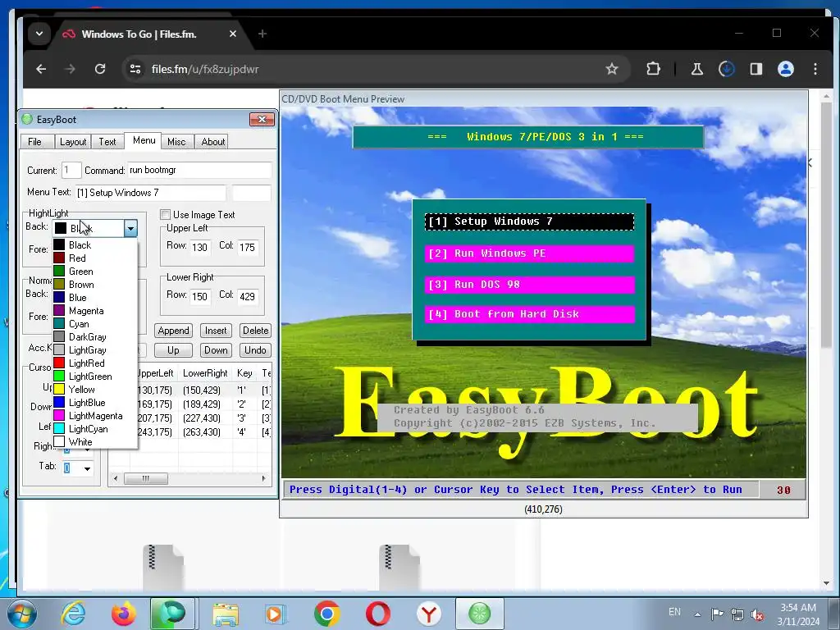Edit Upper Left Row value 130
Screen dimensions: 840x630
(x=199, y=248)
